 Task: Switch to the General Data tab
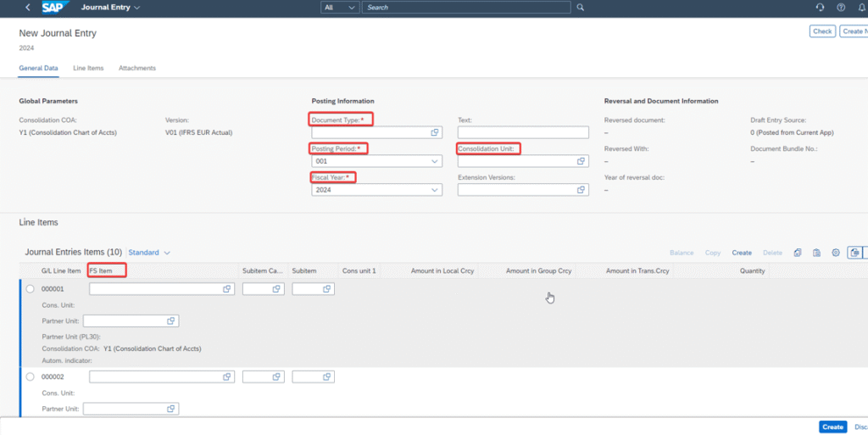pyautogui.click(x=39, y=68)
